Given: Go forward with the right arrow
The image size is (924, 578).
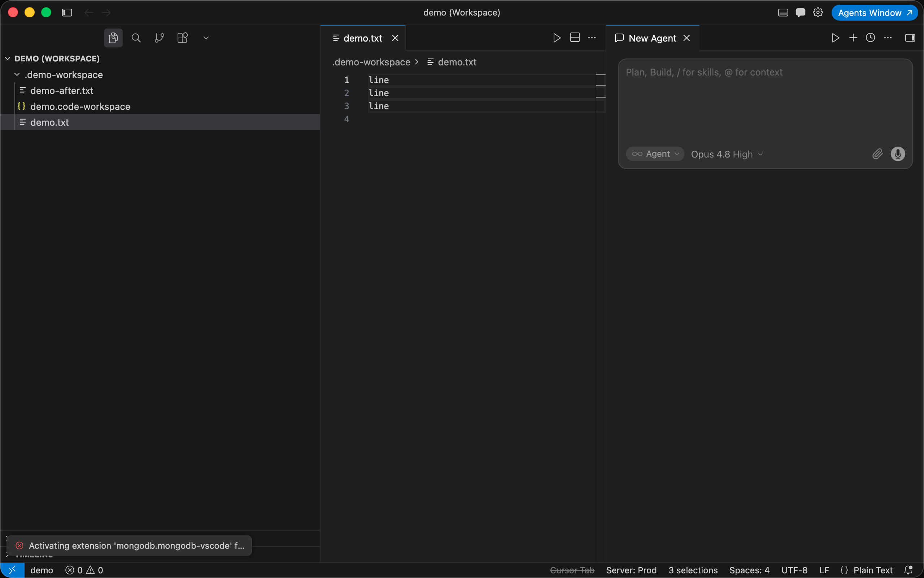Looking at the screenshot, I should (106, 13).
